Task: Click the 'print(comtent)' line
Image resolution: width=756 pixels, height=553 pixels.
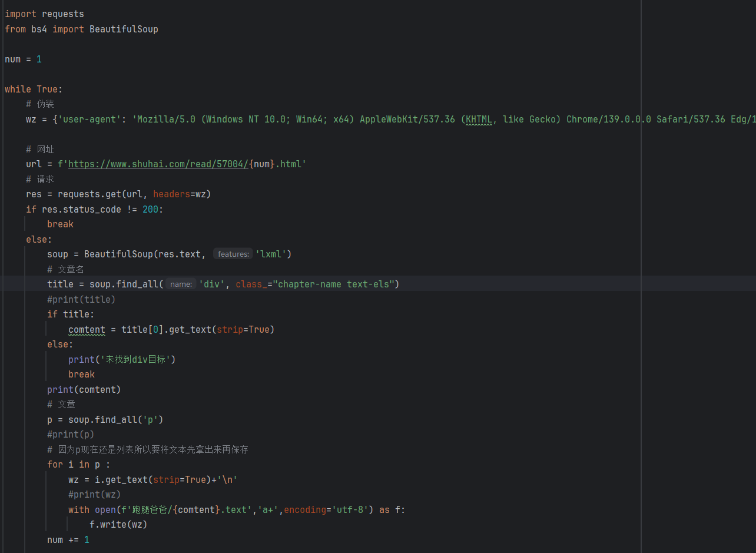Action: 84,389
